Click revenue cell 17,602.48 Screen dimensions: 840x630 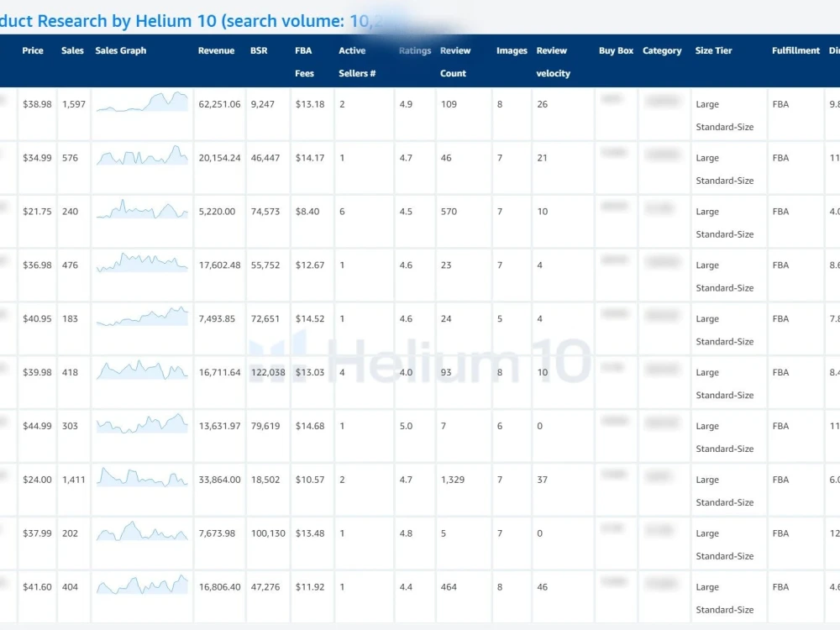pyautogui.click(x=219, y=265)
